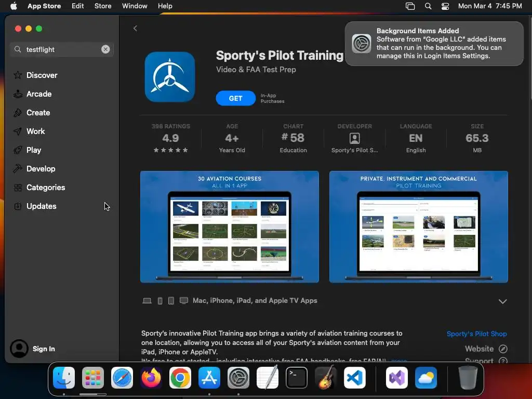Open the App Store menu
The image size is (532, 399).
44,6
